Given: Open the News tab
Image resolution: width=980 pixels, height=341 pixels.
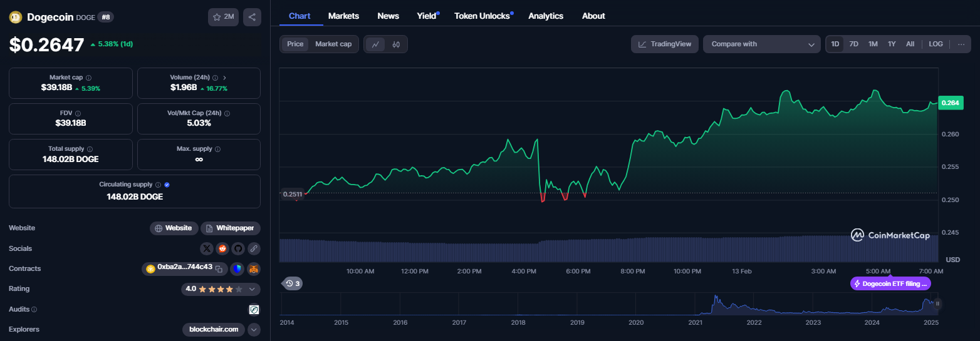Looking at the screenshot, I should tap(388, 16).
